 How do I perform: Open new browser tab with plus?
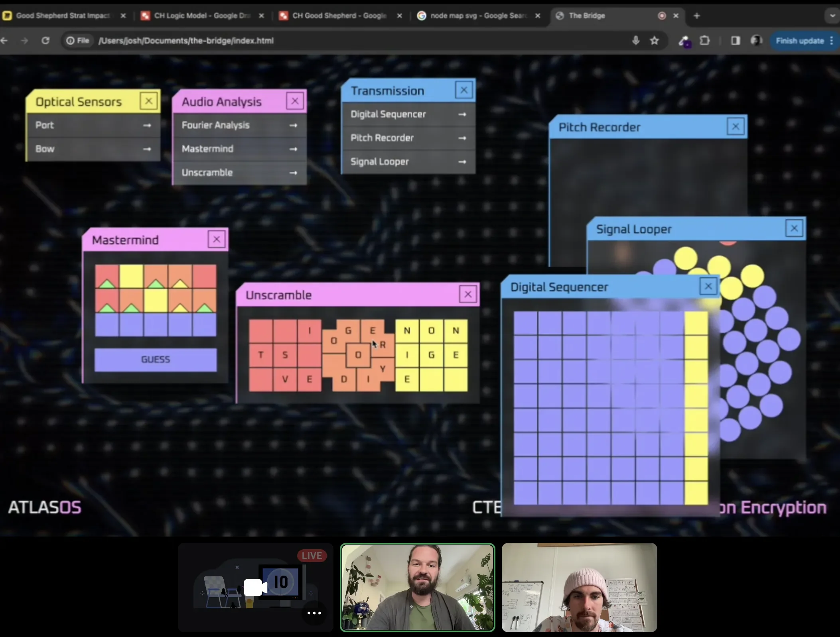point(696,16)
